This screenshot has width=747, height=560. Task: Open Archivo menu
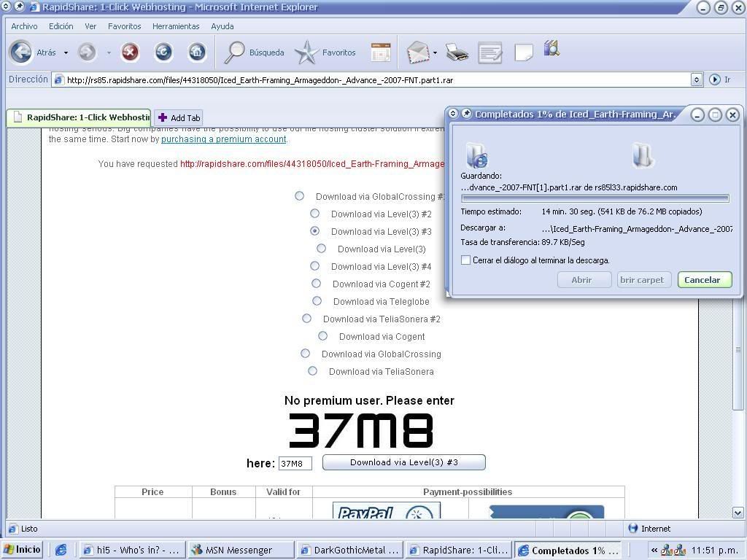click(x=24, y=26)
